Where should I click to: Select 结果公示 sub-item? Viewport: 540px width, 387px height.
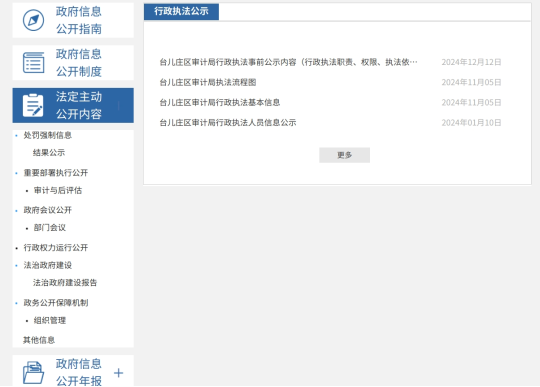(49, 153)
